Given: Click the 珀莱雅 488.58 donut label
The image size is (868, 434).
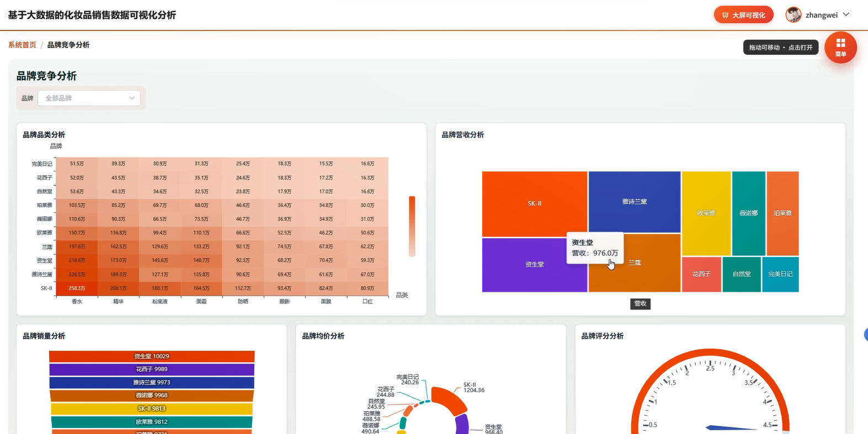Looking at the screenshot, I should pos(371,416).
